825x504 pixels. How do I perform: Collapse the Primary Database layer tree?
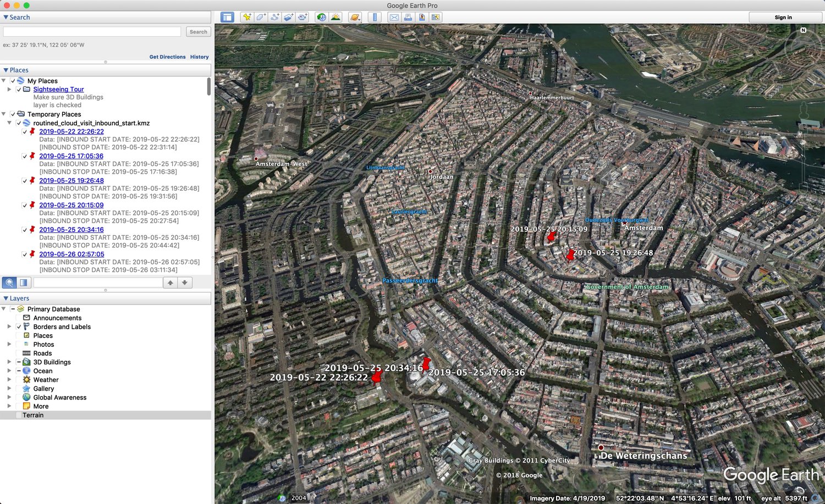(x=4, y=309)
